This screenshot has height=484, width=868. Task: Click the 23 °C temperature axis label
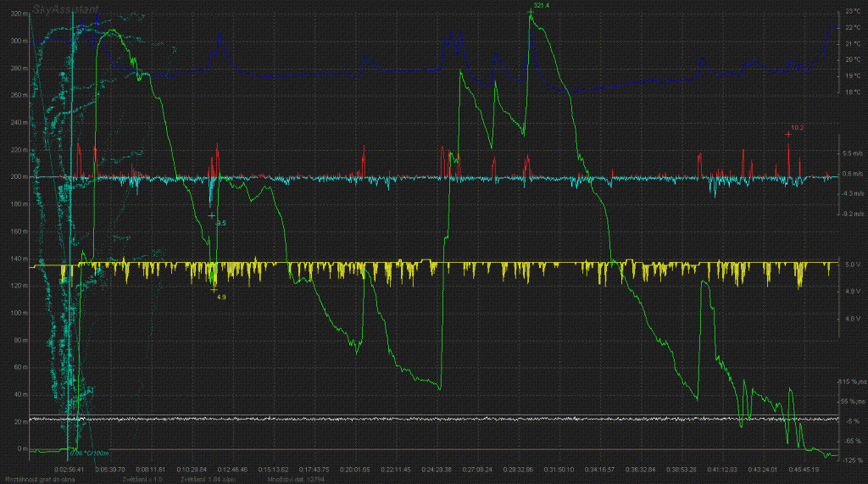(853, 11)
